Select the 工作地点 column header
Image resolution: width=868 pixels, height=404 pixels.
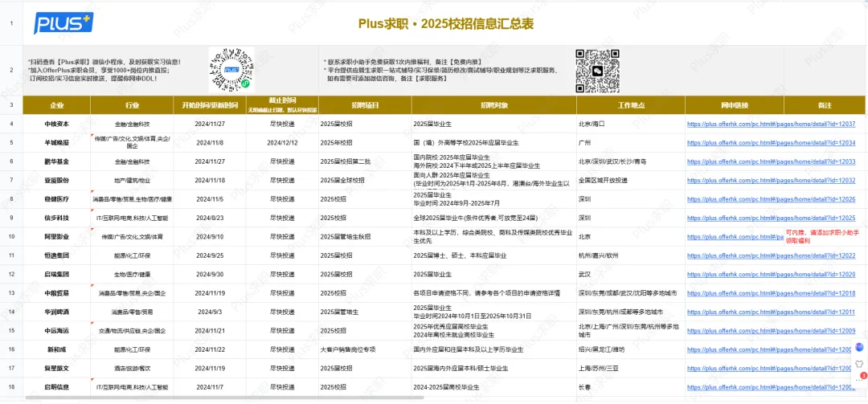pyautogui.click(x=631, y=105)
